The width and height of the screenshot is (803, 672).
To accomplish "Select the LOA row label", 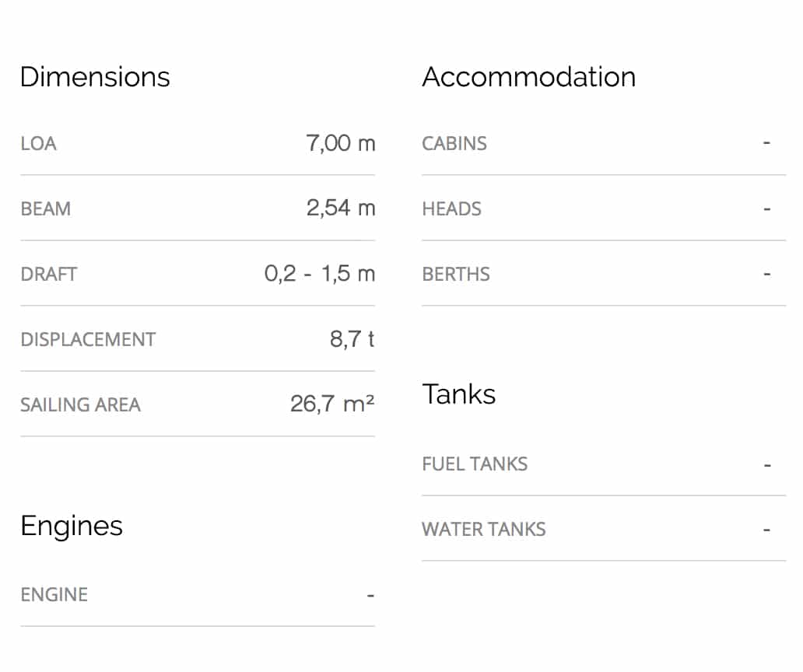I will point(39,144).
